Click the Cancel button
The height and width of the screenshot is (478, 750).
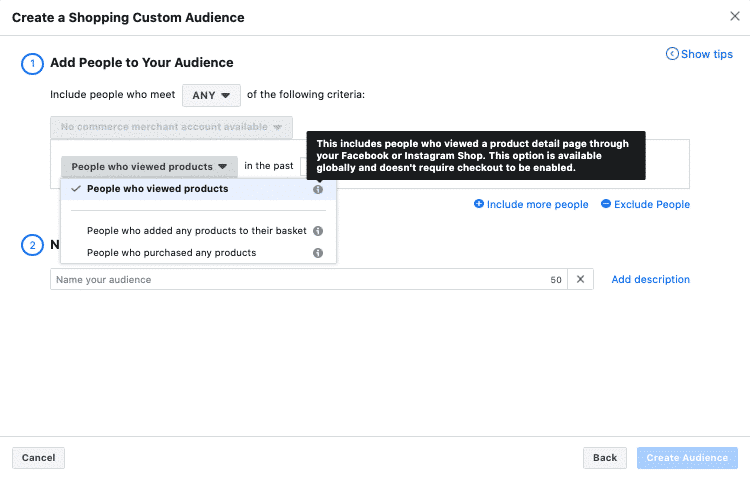click(x=38, y=458)
